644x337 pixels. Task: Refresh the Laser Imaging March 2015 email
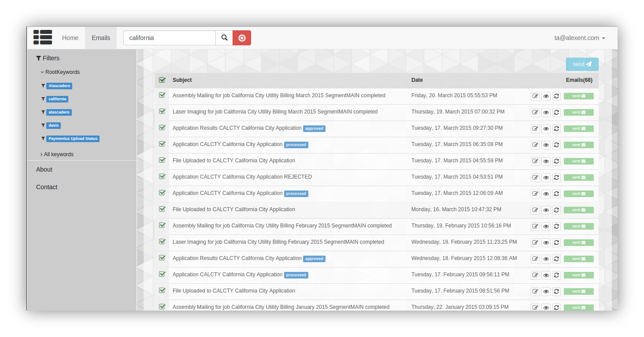click(556, 113)
